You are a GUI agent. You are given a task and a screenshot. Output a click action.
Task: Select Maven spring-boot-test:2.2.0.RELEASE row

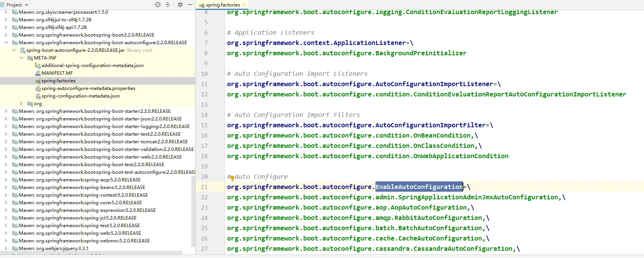(97, 165)
